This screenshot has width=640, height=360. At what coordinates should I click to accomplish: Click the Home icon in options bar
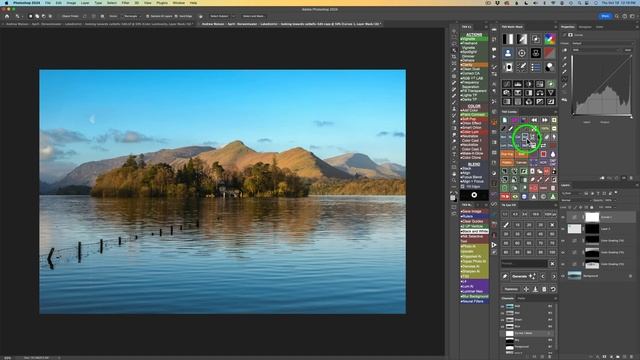[x=7, y=16]
